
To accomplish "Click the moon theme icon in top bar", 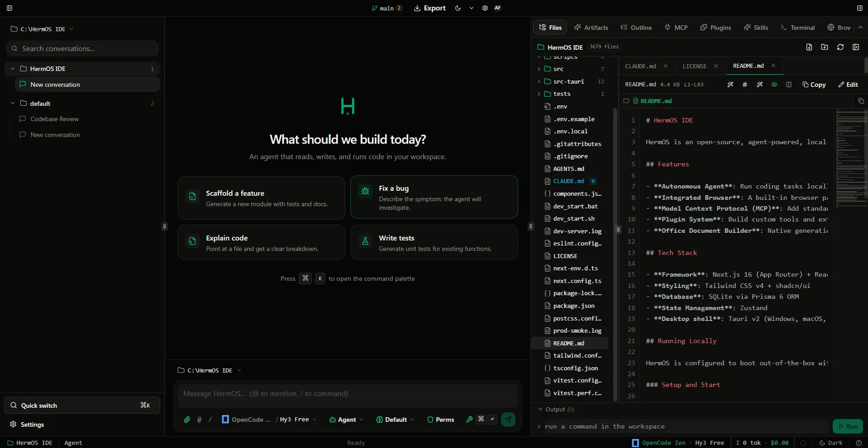I will click(x=458, y=8).
